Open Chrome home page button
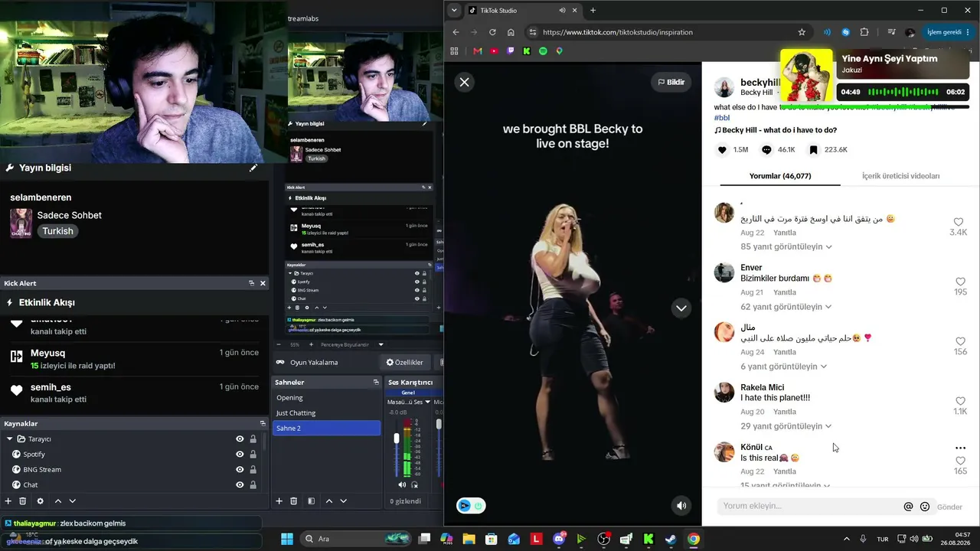The width and height of the screenshot is (980, 551). pos(511,32)
